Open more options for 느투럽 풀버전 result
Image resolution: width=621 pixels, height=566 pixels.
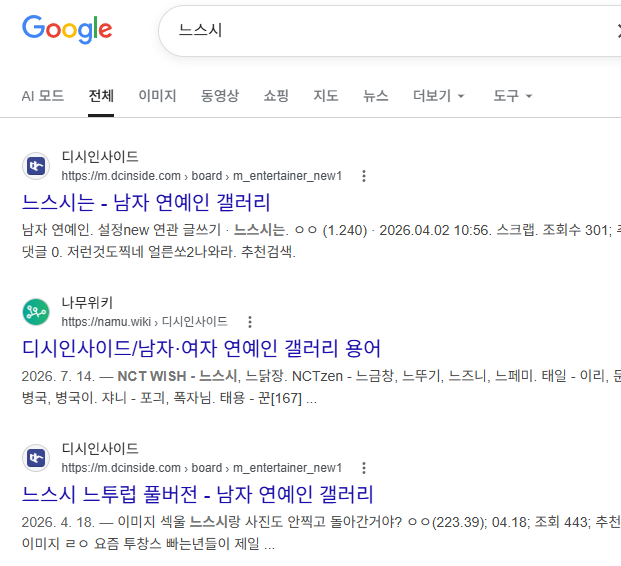pyautogui.click(x=364, y=468)
